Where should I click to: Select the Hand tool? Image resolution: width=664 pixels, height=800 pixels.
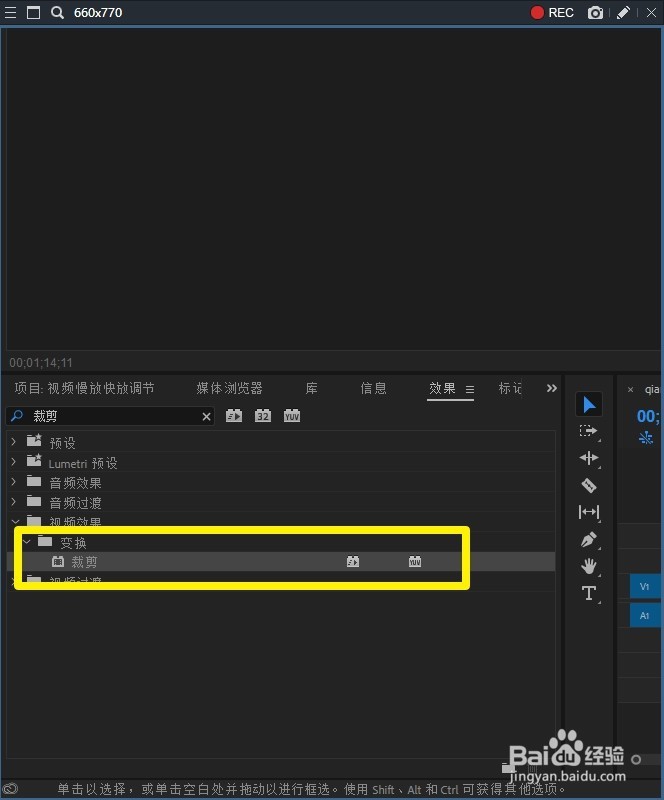pyautogui.click(x=588, y=565)
